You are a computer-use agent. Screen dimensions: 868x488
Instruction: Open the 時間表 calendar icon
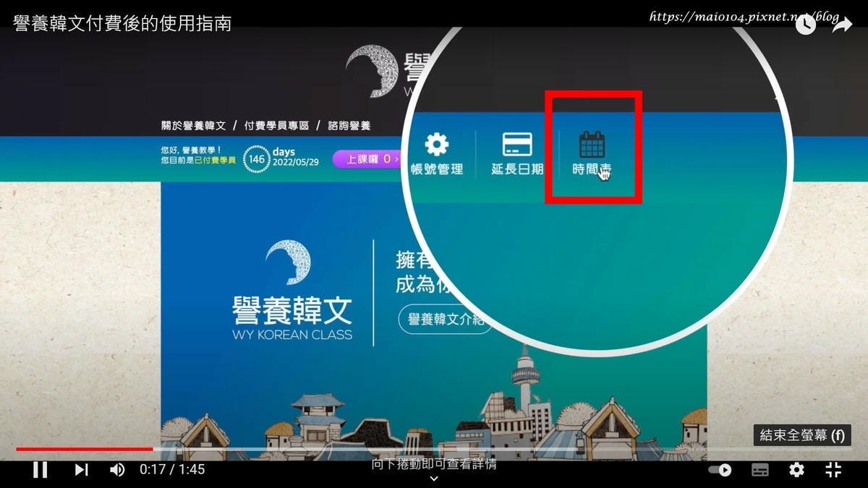coord(592,145)
